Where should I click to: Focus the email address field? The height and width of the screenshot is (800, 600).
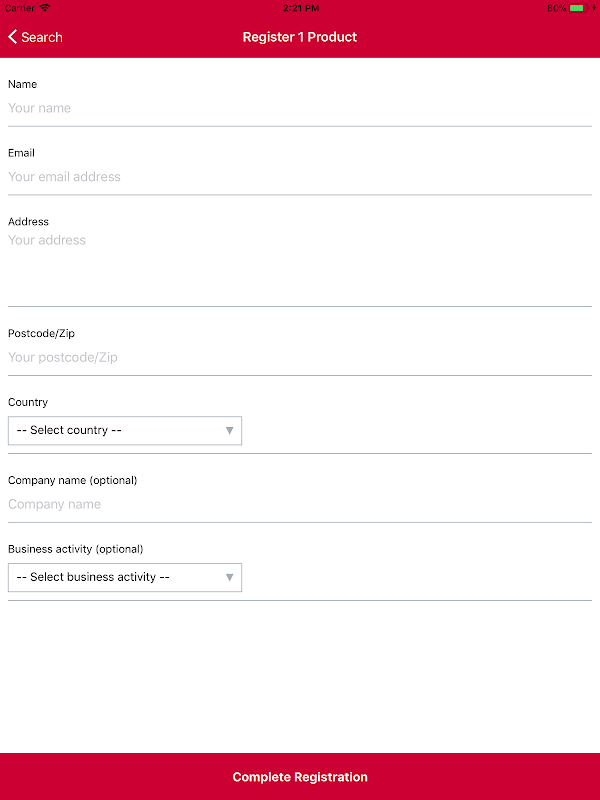[300, 177]
